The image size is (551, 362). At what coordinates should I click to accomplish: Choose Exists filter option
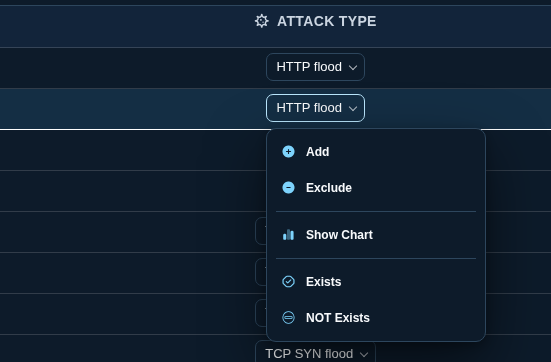[376, 282]
